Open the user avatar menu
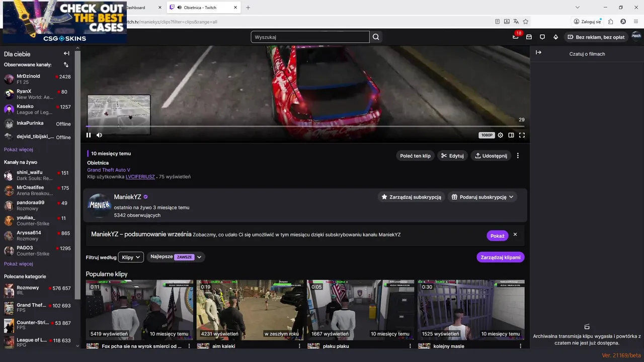The height and width of the screenshot is (362, 644). 636,36
